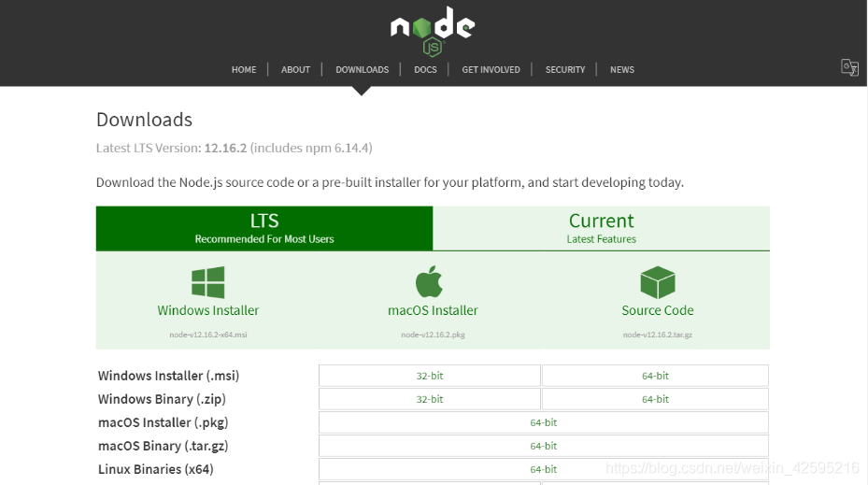Click the Windows Installer link
This screenshot has width=868, height=485.
tap(208, 310)
